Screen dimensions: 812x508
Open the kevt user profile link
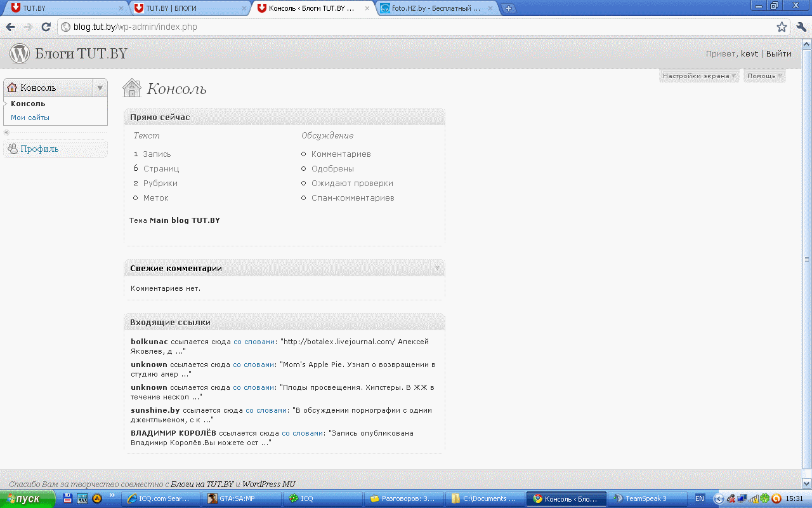coord(749,53)
